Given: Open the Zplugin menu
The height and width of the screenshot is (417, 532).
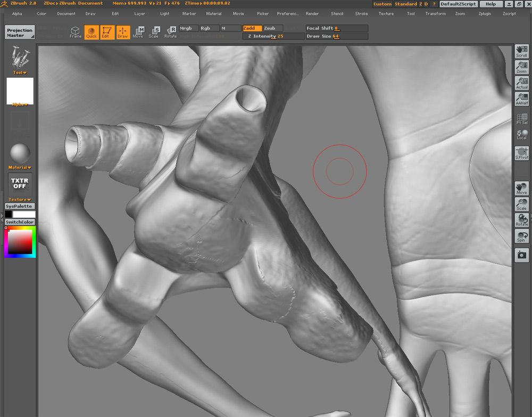Looking at the screenshot, I should 485,14.
